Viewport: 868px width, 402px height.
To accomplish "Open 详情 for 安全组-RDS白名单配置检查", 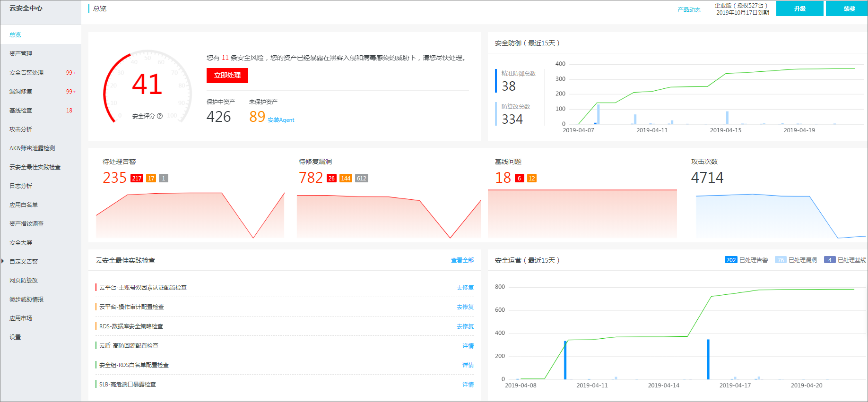I will coord(468,365).
